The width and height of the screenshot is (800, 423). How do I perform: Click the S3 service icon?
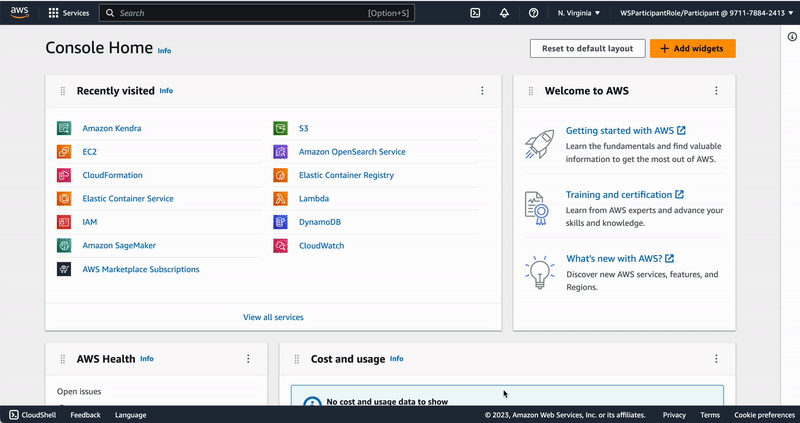[280, 128]
